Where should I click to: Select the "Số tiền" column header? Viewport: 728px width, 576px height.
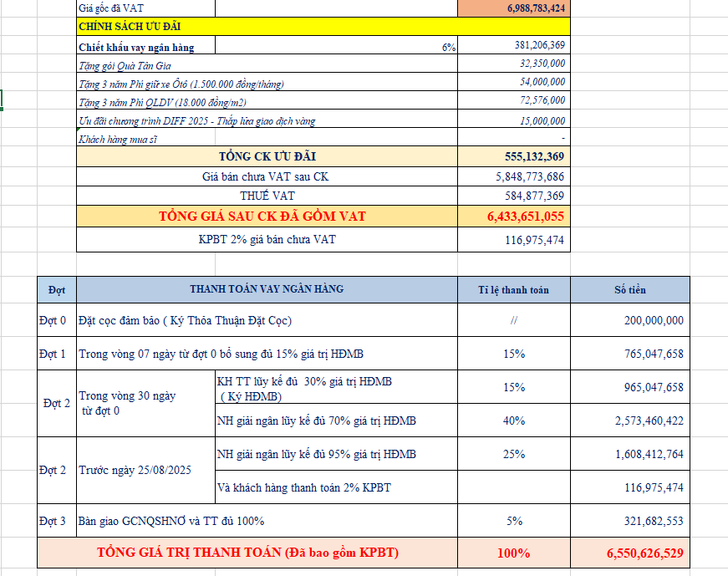point(629,290)
